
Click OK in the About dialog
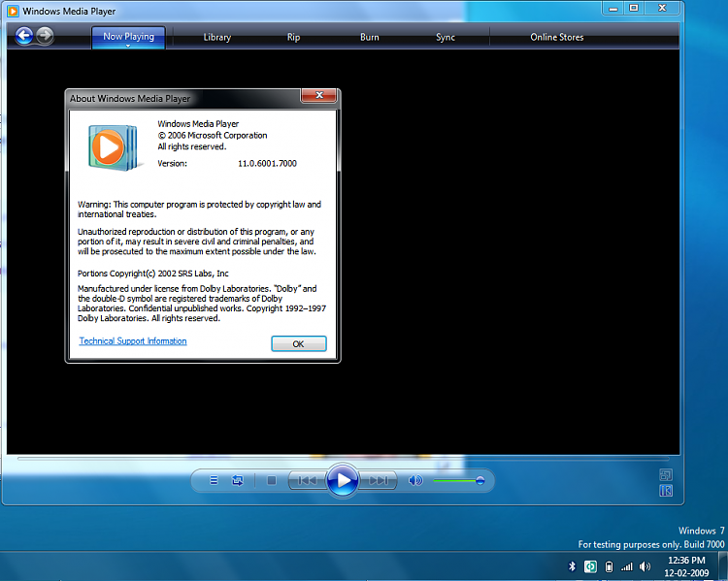click(x=299, y=344)
